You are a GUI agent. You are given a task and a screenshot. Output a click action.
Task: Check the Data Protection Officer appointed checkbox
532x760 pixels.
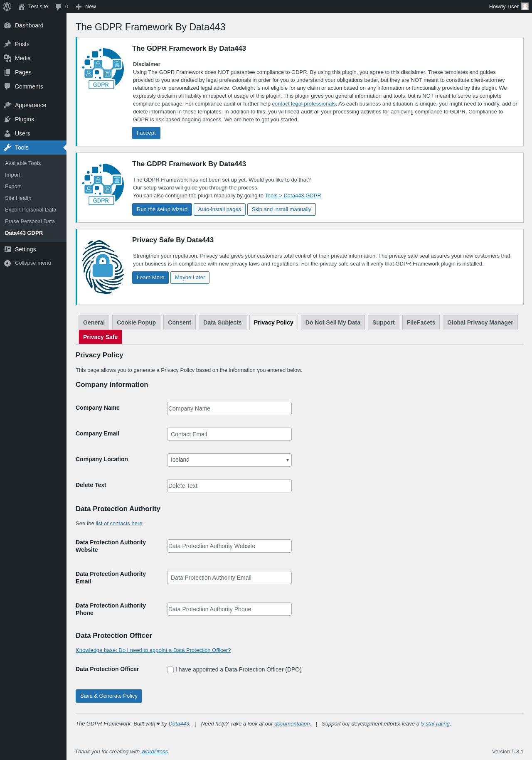point(170,670)
